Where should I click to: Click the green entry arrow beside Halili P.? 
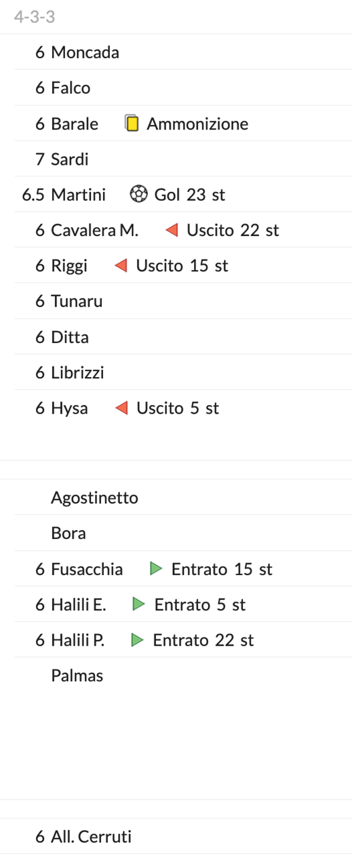[138, 640]
